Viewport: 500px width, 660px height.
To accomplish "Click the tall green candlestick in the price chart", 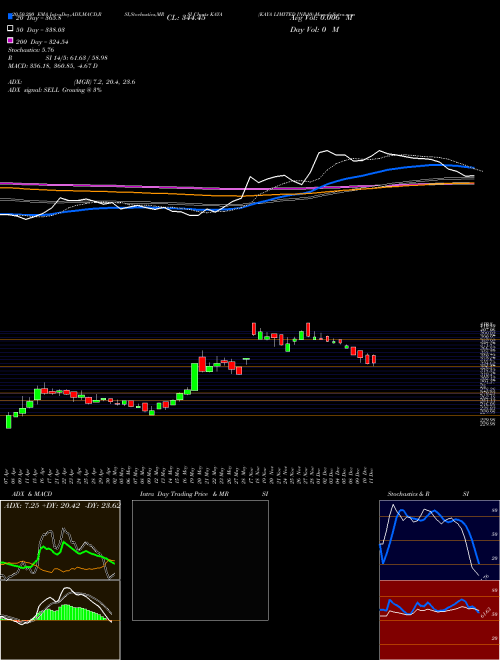I will click(194, 377).
